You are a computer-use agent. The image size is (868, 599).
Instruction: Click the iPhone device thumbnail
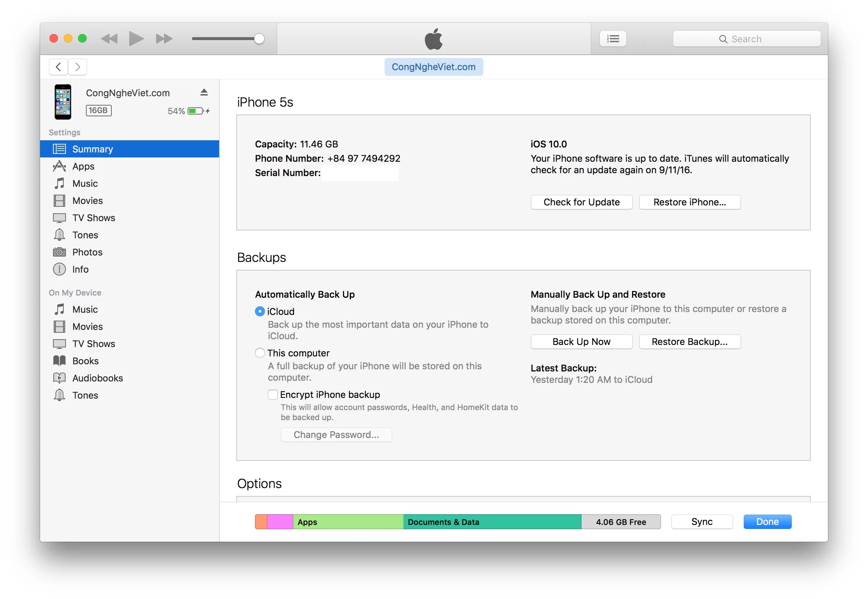(63, 102)
